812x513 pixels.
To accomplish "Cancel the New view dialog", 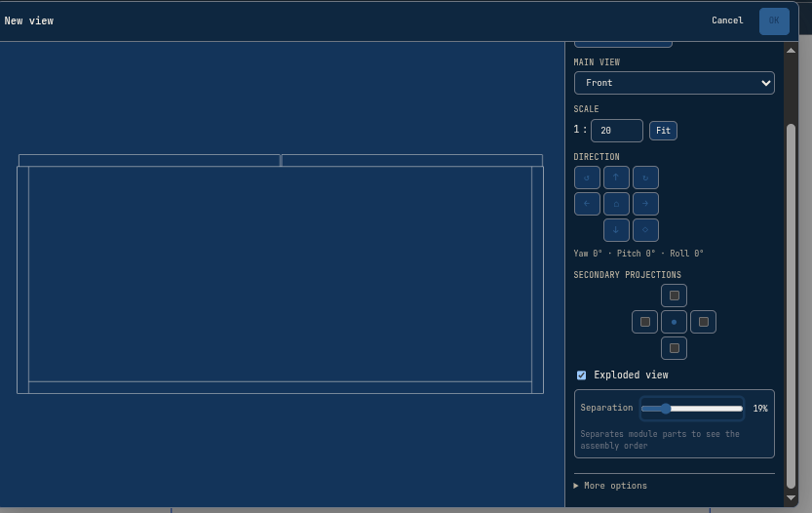I will [x=727, y=20].
